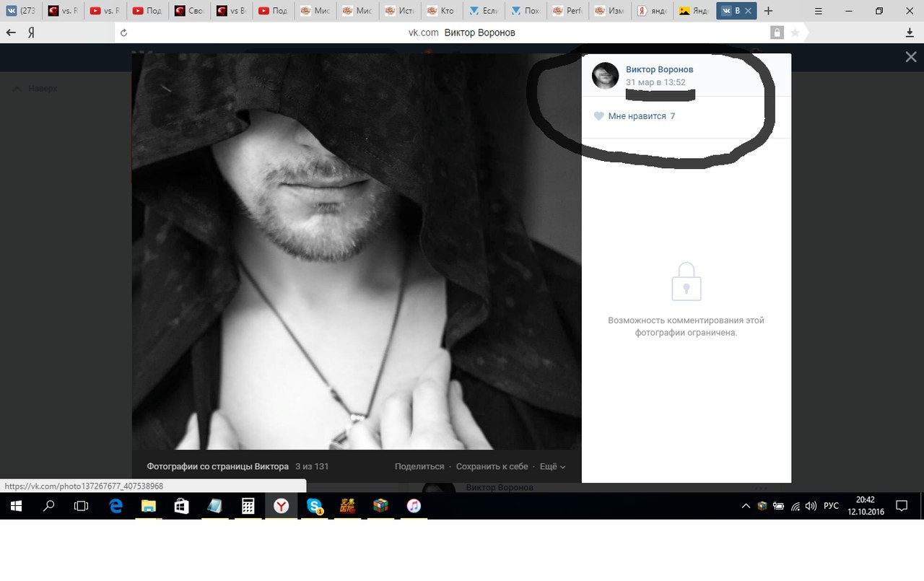Reload the page using refresh icon

point(124,32)
